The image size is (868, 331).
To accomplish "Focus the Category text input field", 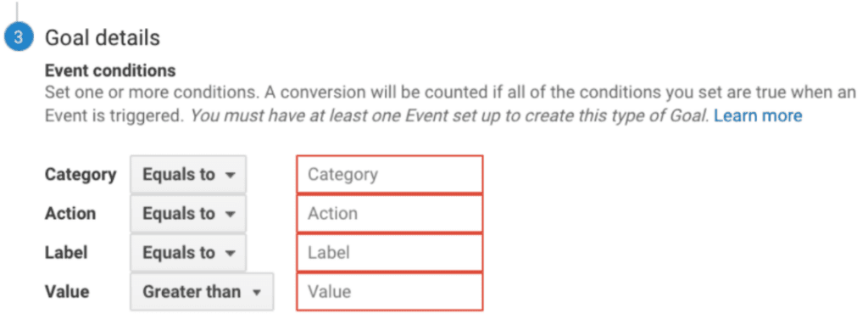I will point(390,175).
